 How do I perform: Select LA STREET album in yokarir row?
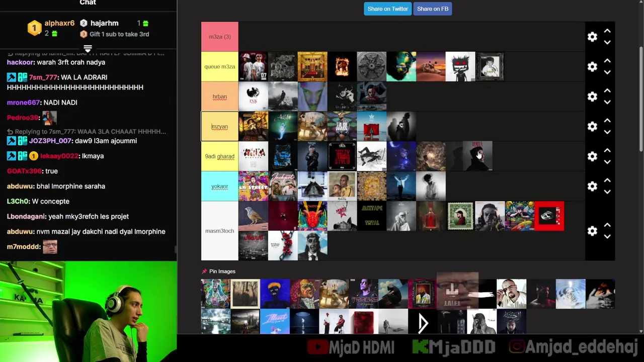(253, 186)
